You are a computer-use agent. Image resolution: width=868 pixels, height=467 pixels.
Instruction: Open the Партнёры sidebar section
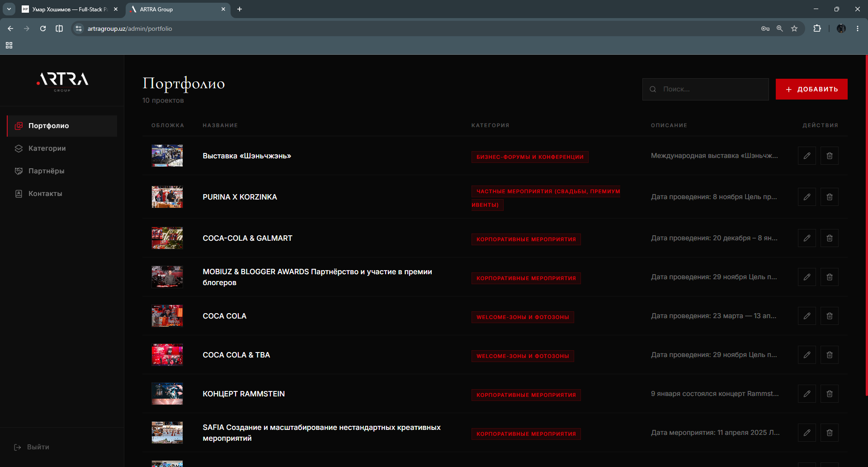(x=62, y=171)
